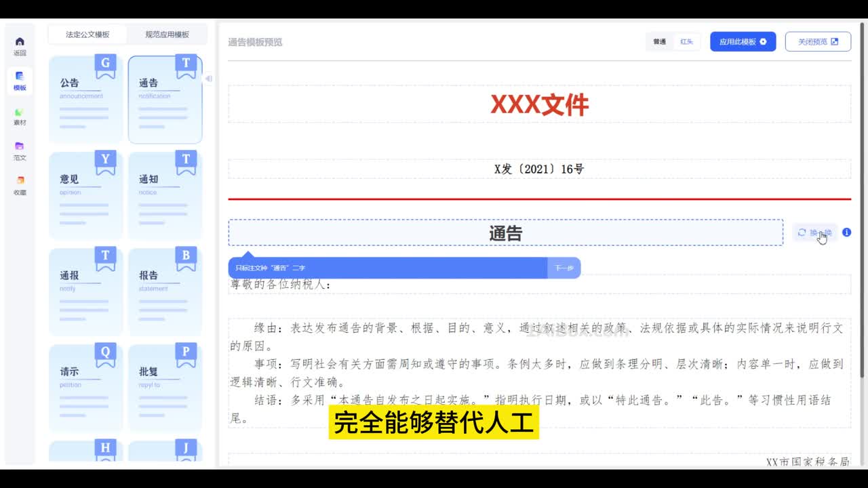Open the 收藏 favorites sidebar icon
The image size is (868, 488).
[x=20, y=186]
